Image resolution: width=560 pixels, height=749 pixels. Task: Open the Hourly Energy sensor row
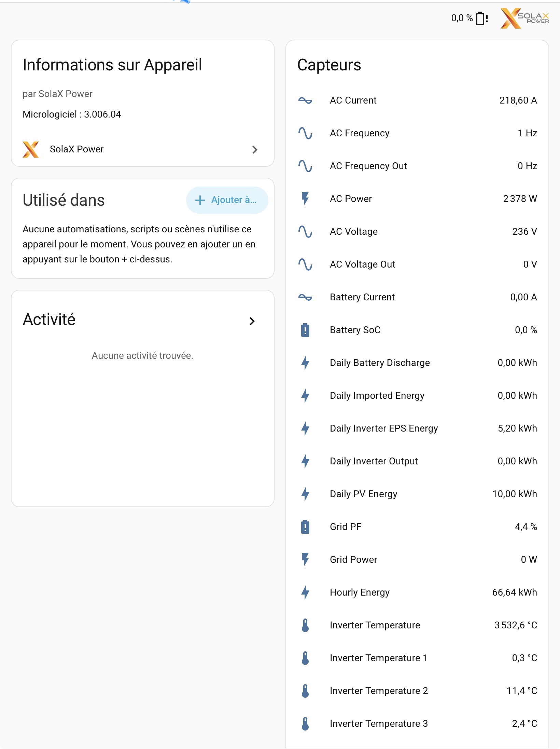[417, 593]
